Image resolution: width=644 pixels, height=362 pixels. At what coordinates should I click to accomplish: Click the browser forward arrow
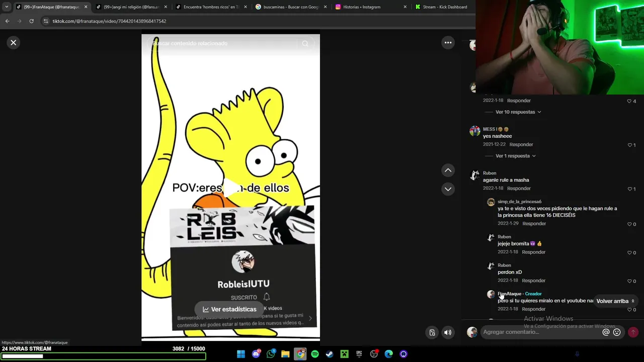pos(19,21)
